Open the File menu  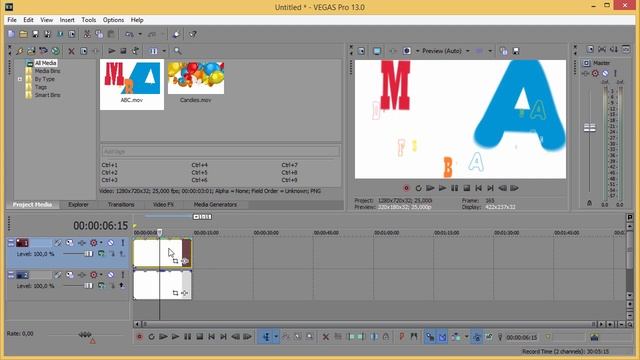pos(12,20)
